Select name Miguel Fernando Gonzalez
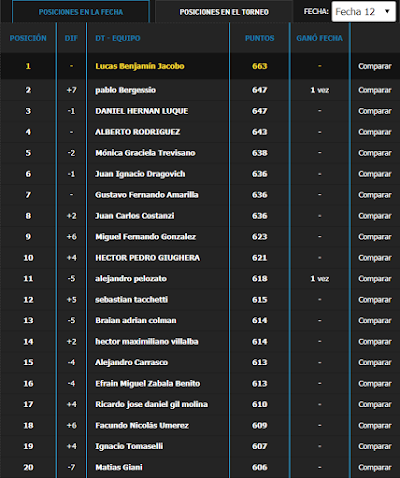This screenshot has width=400, height=478. tap(145, 237)
